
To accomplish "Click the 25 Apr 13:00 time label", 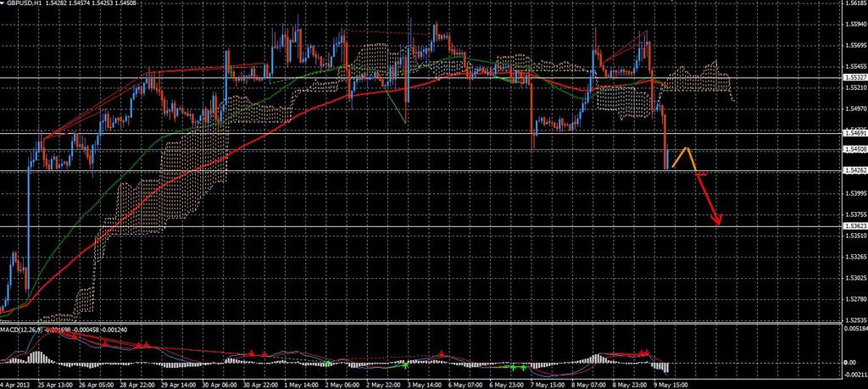I will (x=55, y=383).
